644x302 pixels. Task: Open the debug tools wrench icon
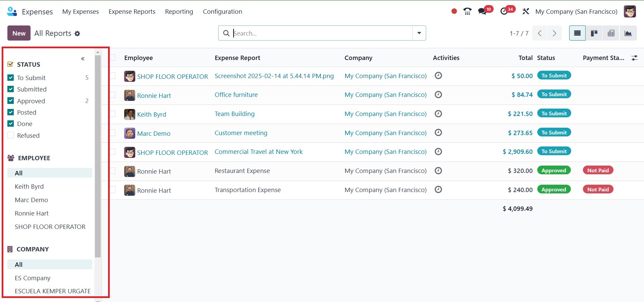point(526,11)
